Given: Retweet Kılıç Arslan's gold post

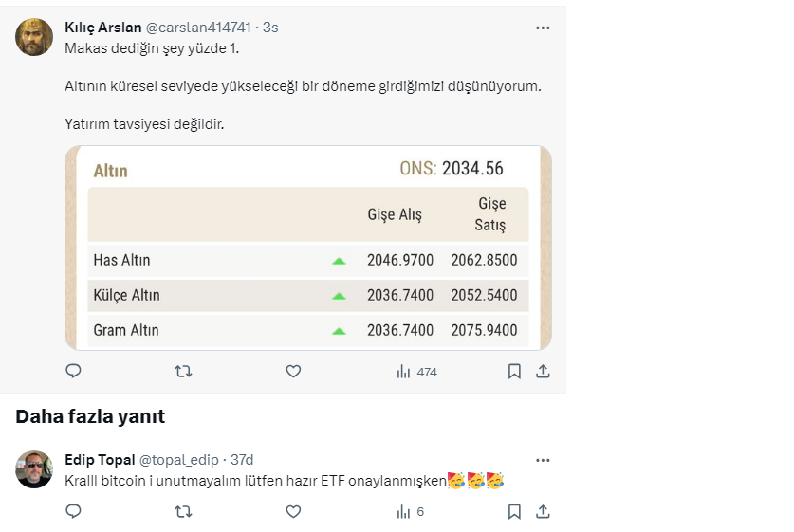Looking at the screenshot, I should pos(183,372).
